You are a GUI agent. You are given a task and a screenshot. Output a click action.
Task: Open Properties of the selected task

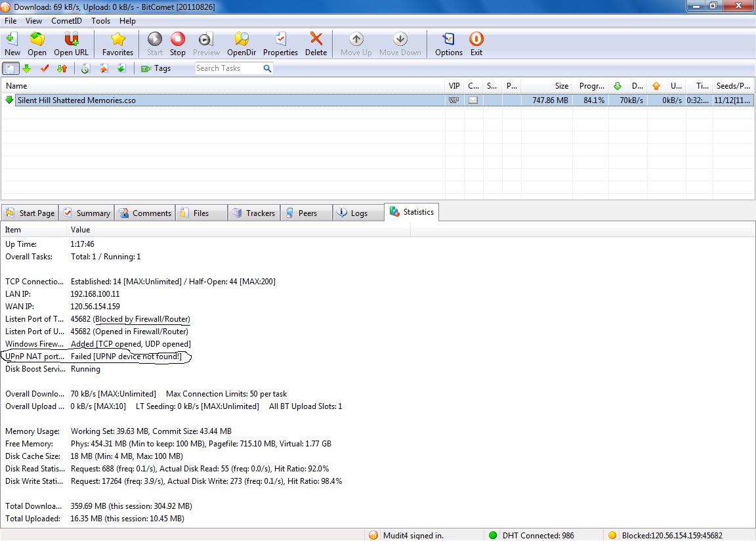(280, 44)
